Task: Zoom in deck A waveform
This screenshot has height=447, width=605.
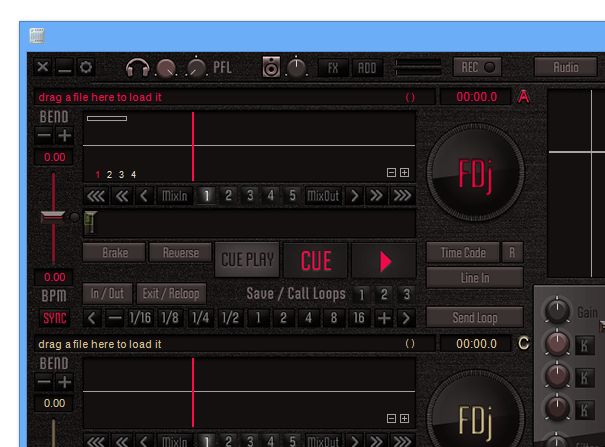Action: [x=404, y=172]
